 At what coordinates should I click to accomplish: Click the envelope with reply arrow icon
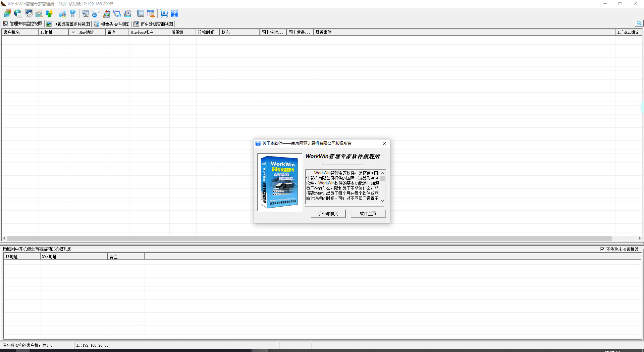point(96,13)
